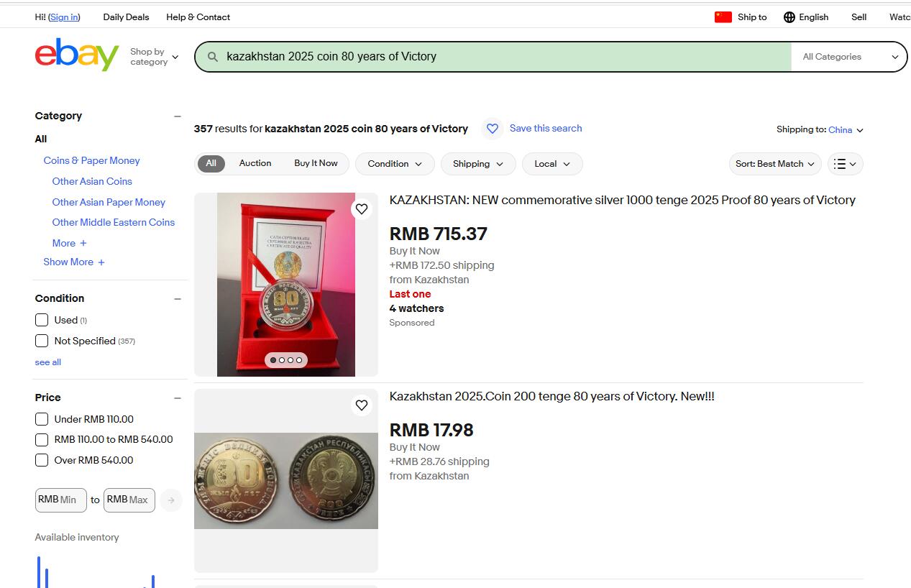
Task: Select Under RMB 110.00 price filter
Action: 42,419
